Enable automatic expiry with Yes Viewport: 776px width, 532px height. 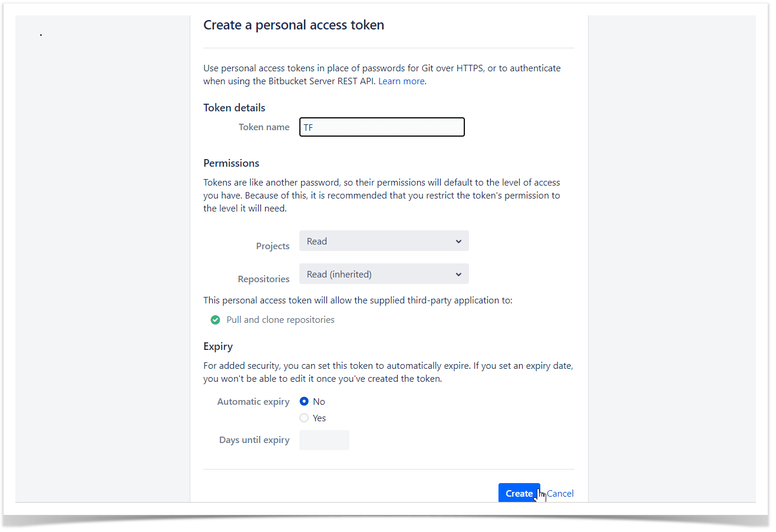304,418
